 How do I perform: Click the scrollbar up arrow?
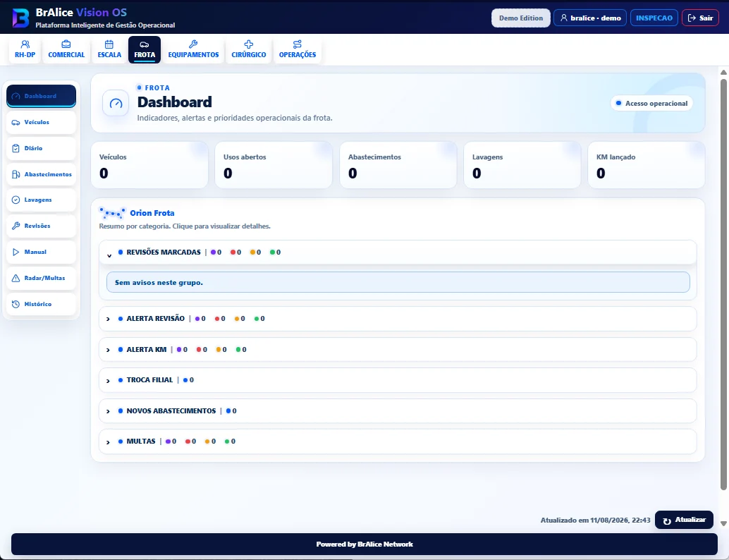pyautogui.click(x=723, y=72)
